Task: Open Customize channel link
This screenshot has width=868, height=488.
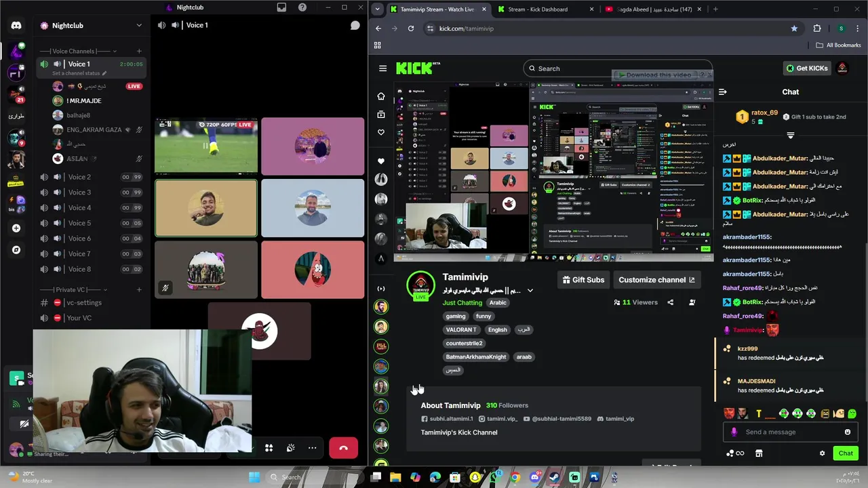Action: pyautogui.click(x=656, y=280)
